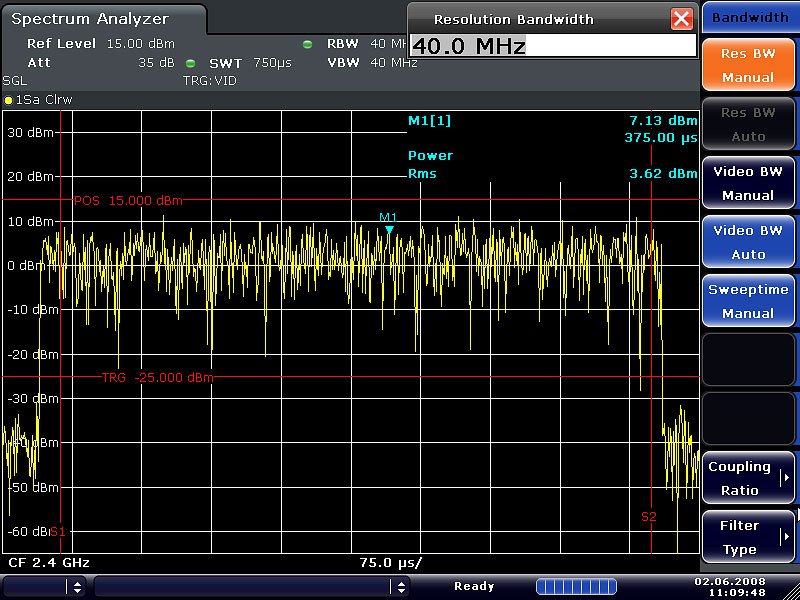
Task: Click the 75.0 µs/ sweep scale label
Action: point(392,562)
